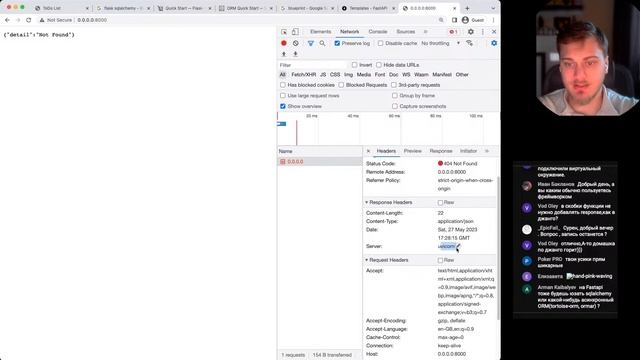Click the browser address bar URL
The image size is (640, 360).
tap(92, 20)
